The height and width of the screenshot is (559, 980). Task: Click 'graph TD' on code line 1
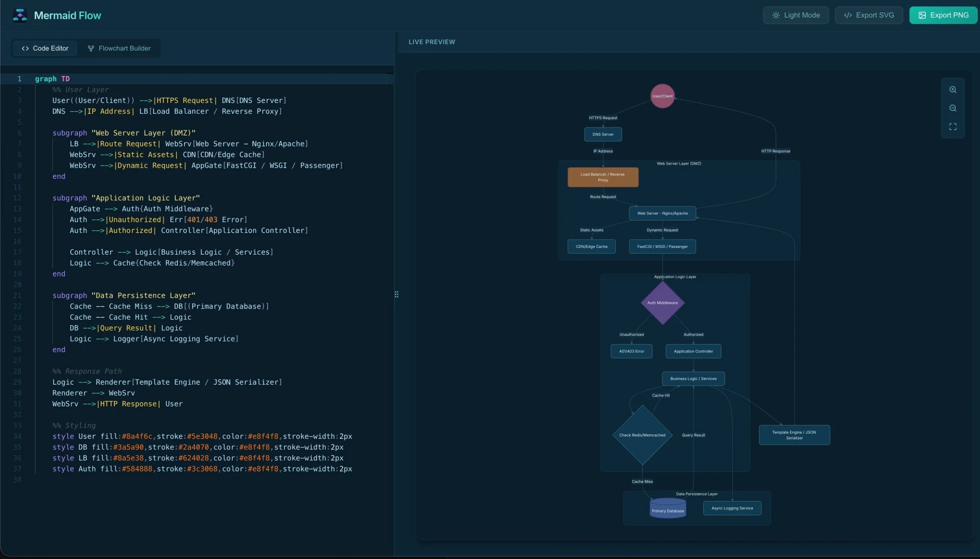pyautogui.click(x=52, y=79)
